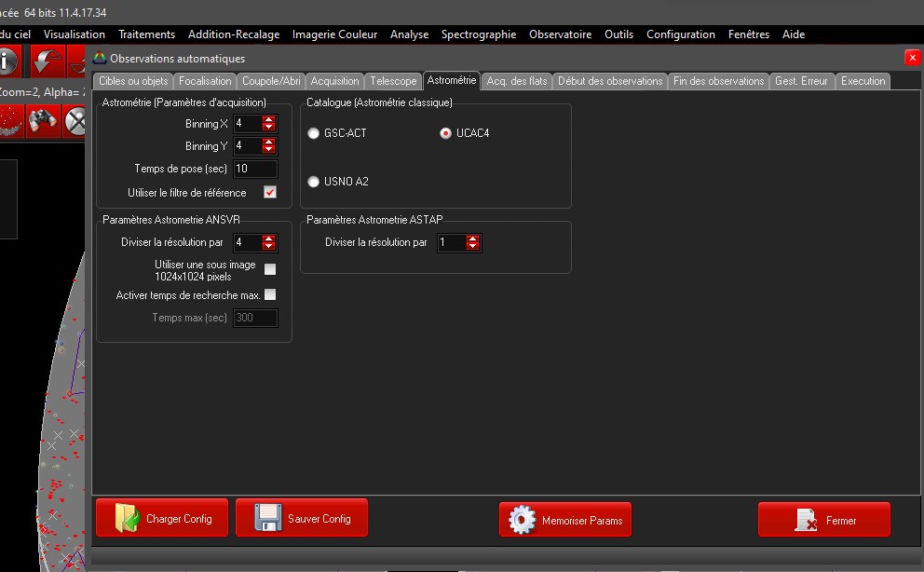Screen dimensions: 924x572
Task: Click the crossed-circle toolbar icon
Action: coord(76,119)
